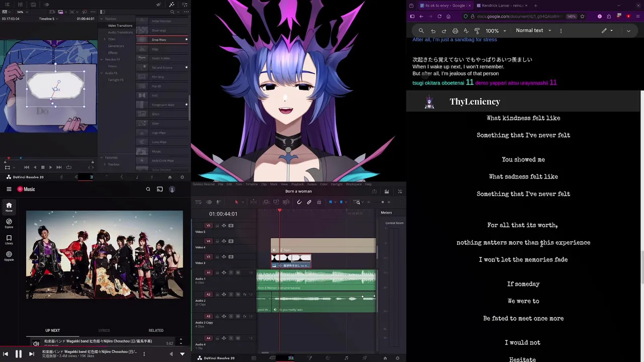Click the timeline flag icon

click(x=331, y=202)
